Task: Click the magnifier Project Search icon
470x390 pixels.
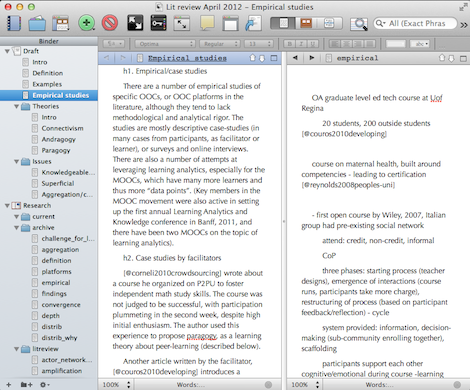Action: [359, 23]
